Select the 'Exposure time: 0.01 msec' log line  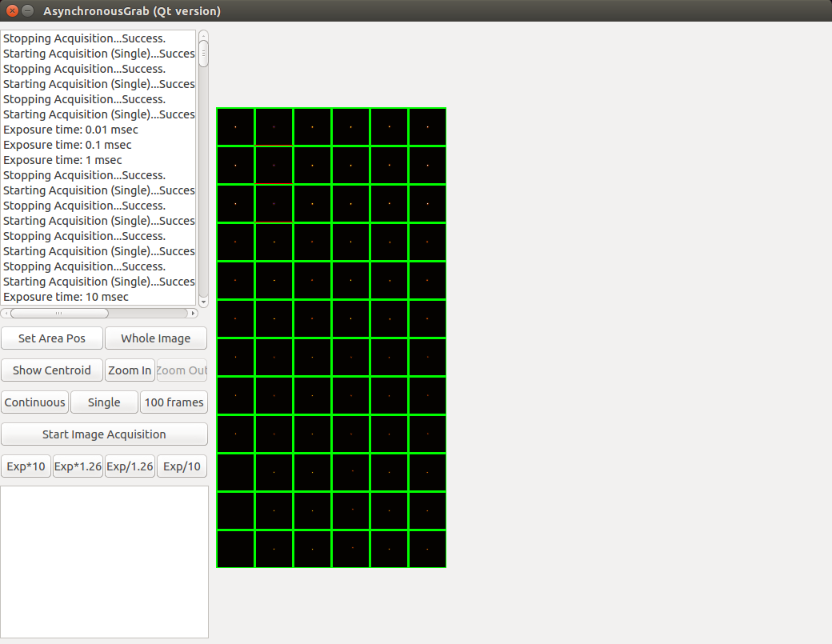pyautogui.click(x=70, y=130)
